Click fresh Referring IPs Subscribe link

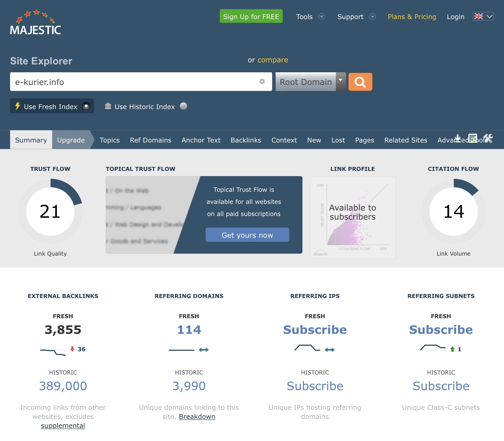coord(315,330)
